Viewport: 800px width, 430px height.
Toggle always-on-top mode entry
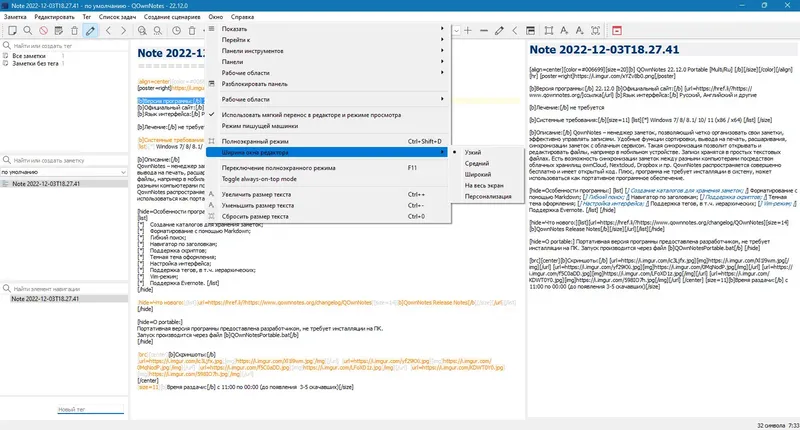[327, 179]
